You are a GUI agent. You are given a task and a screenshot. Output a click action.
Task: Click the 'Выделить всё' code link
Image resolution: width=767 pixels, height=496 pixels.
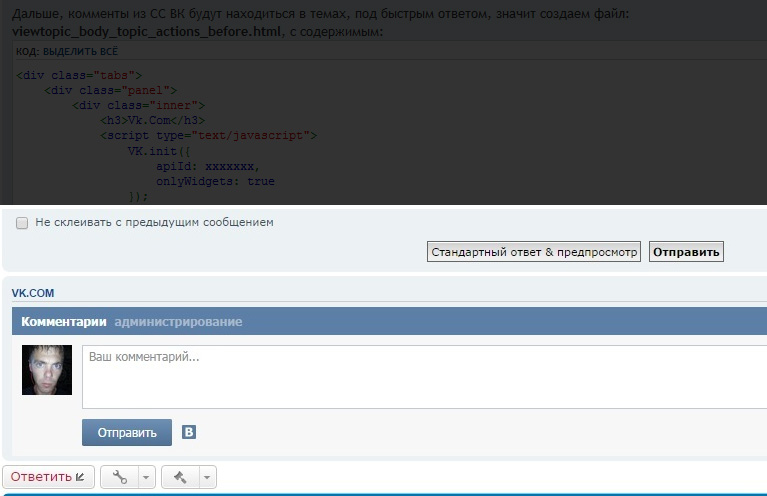(x=75, y=52)
